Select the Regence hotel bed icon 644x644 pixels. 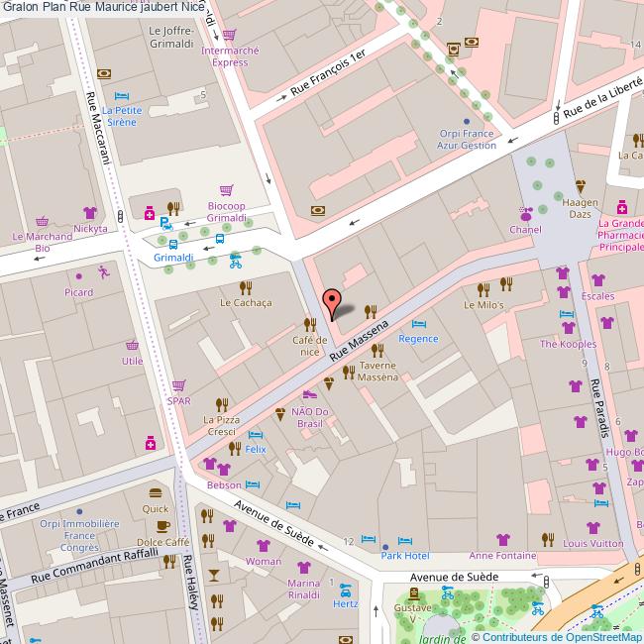pyautogui.click(x=417, y=324)
